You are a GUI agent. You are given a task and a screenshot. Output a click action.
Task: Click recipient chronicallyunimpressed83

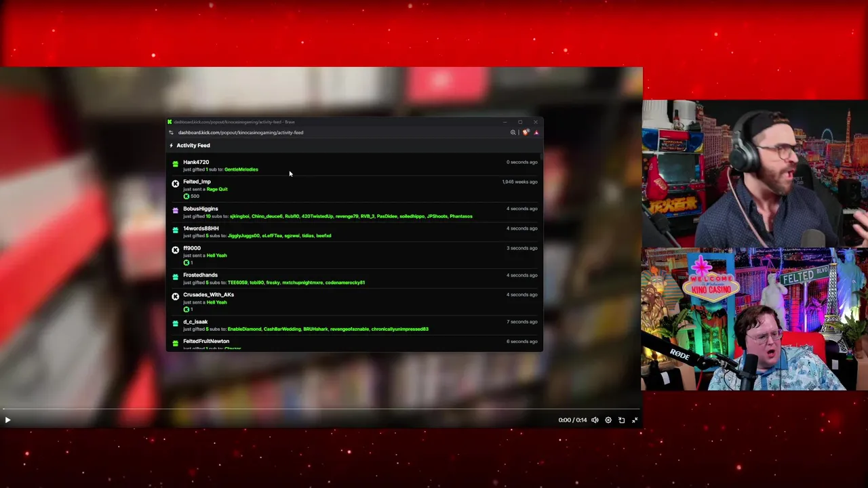point(400,329)
